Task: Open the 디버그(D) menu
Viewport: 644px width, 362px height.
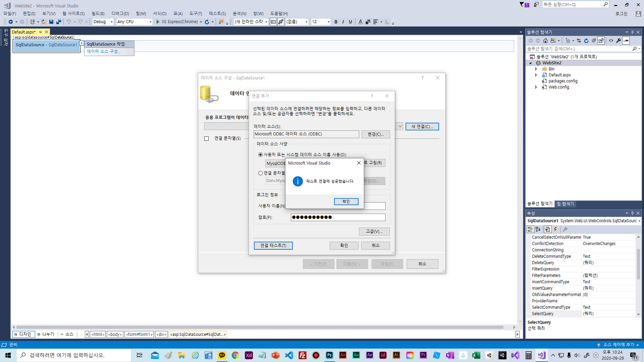Action: tap(120, 14)
